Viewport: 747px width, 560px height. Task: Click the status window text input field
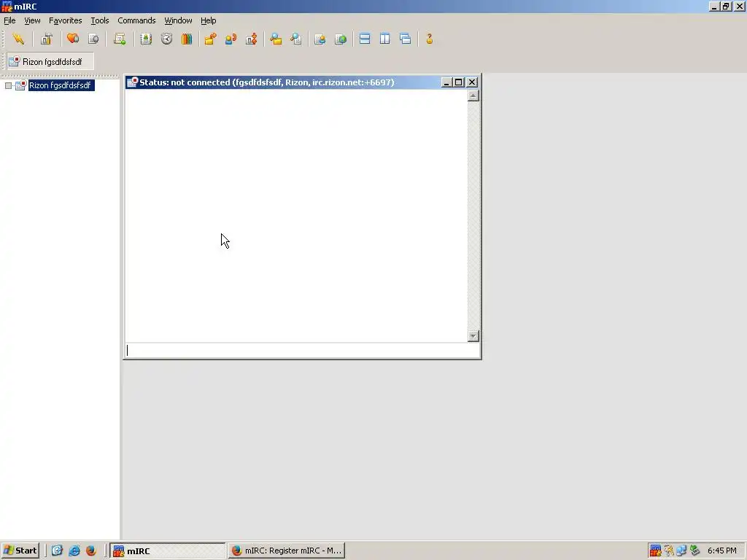(x=302, y=351)
